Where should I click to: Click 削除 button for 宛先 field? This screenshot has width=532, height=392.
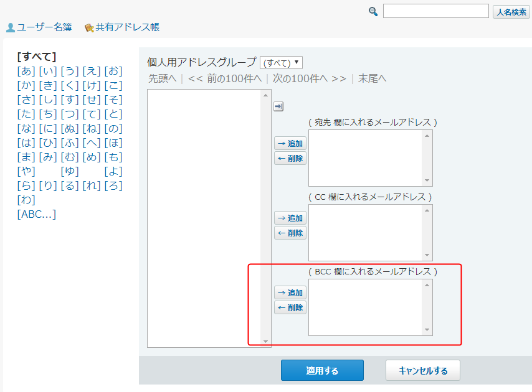290,158
